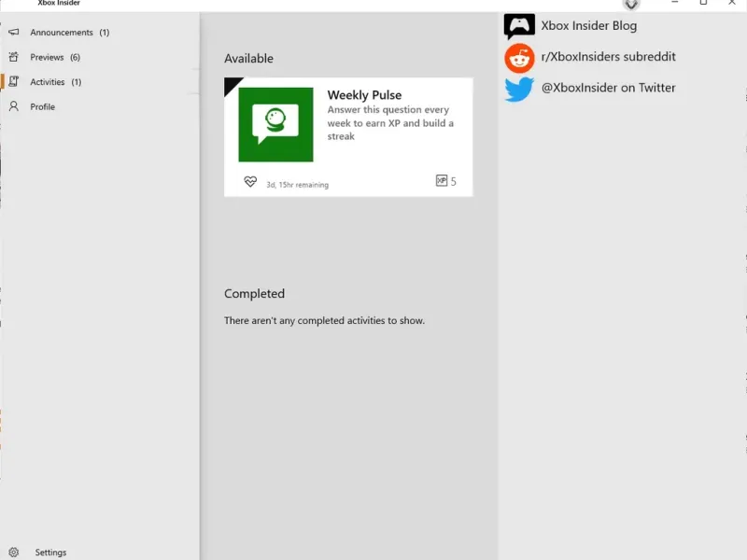The width and height of the screenshot is (747, 560).
Task: Open the Xbox Insider Blog link
Action: (x=589, y=26)
